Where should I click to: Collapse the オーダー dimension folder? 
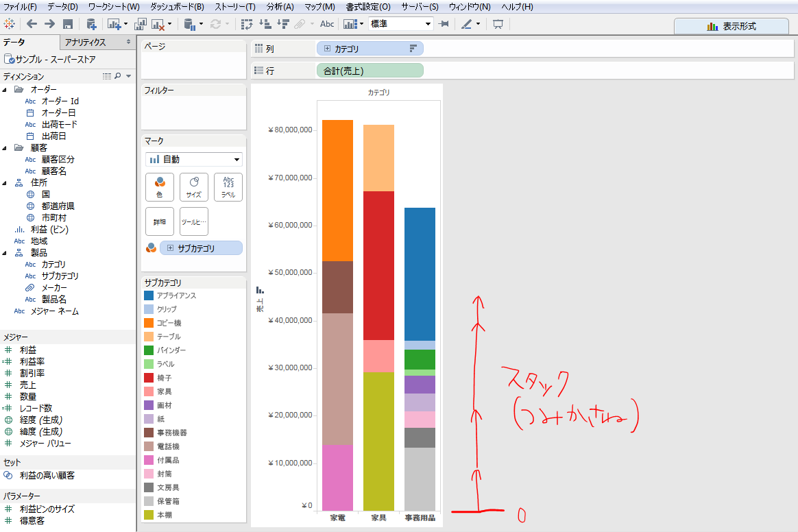[5, 88]
